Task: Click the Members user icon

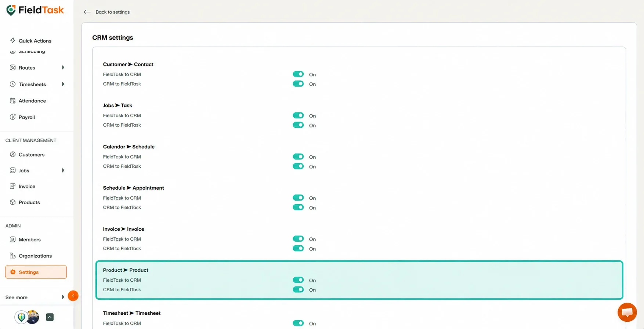Action: (12, 239)
